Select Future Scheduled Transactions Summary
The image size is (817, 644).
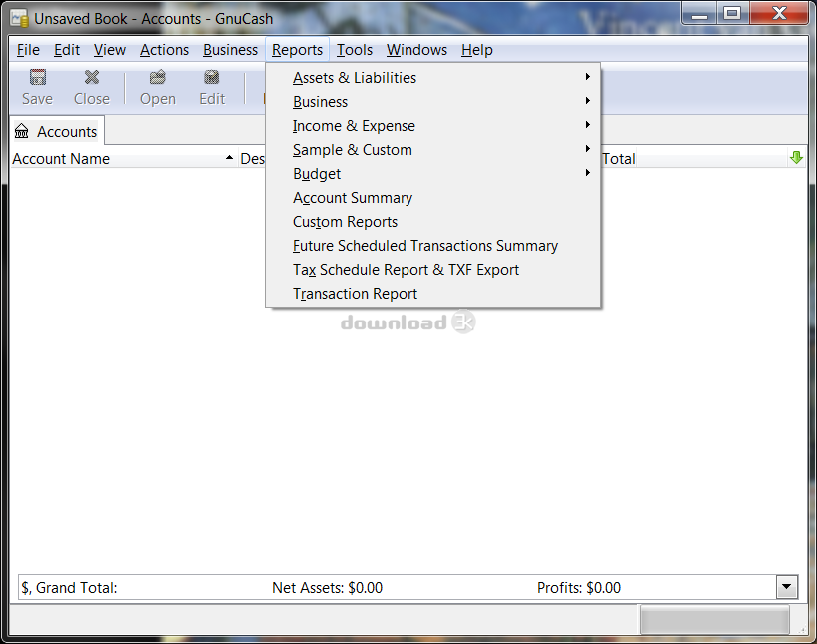point(433,245)
